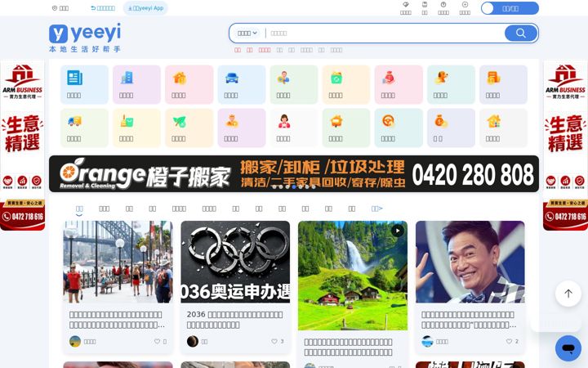Click the scroll-to-top arrow button

click(x=568, y=294)
